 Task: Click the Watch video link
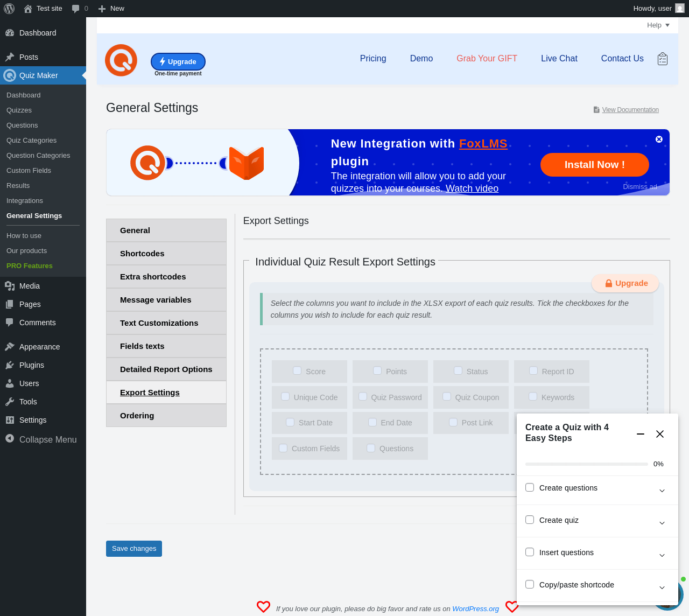[472, 188]
